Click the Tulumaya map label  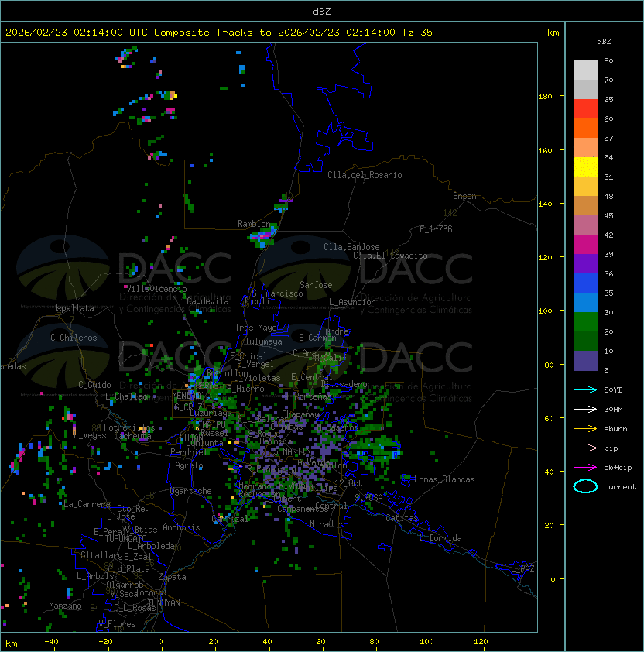click(264, 341)
